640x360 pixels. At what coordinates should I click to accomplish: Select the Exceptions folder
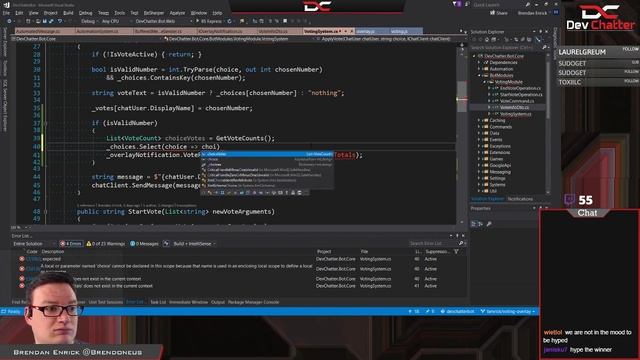click(500, 146)
